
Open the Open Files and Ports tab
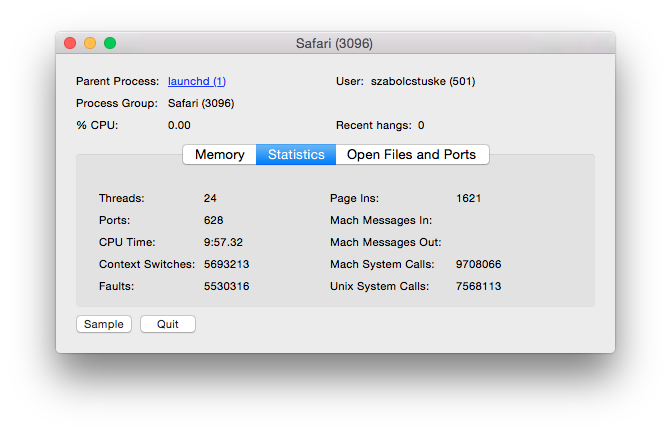[x=412, y=154]
